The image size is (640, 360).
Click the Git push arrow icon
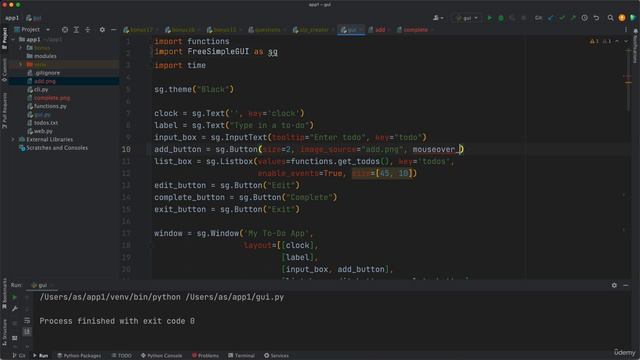(x=573, y=18)
